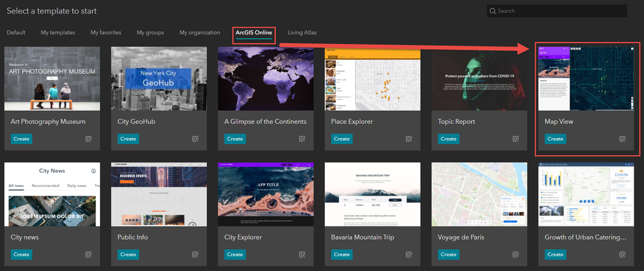Click the 'City news' title text

pos(25,237)
